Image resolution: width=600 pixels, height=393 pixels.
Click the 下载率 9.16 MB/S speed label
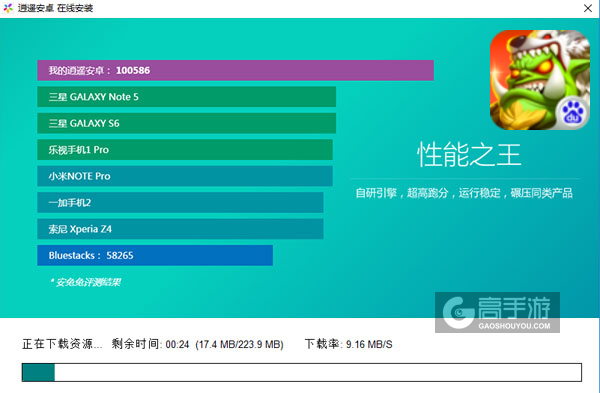pos(348,344)
